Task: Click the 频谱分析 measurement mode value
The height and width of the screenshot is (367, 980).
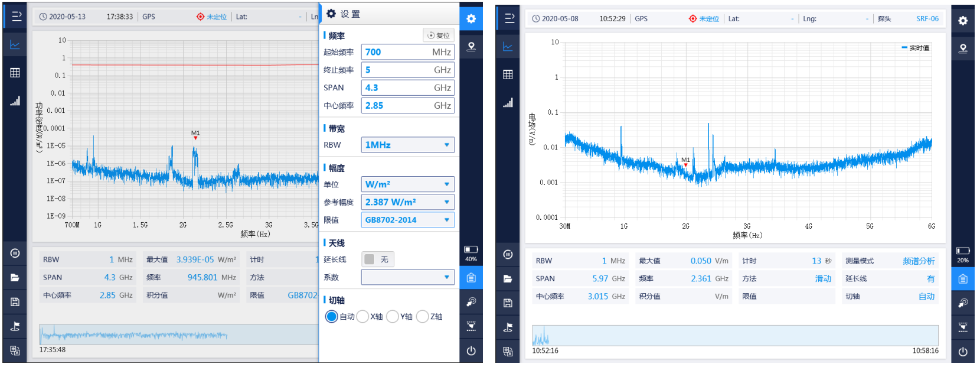Action: (918, 261)
